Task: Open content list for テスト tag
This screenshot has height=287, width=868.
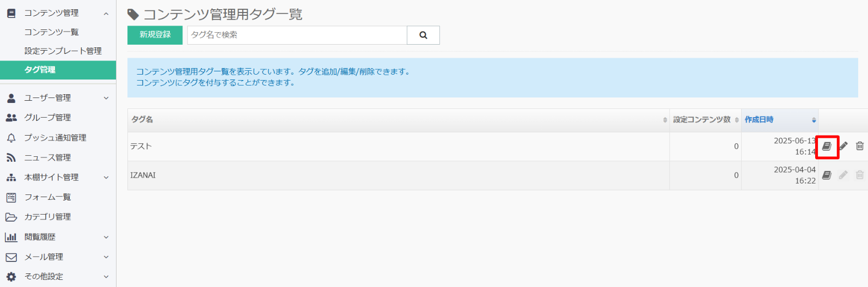Action: pos(827,146)
